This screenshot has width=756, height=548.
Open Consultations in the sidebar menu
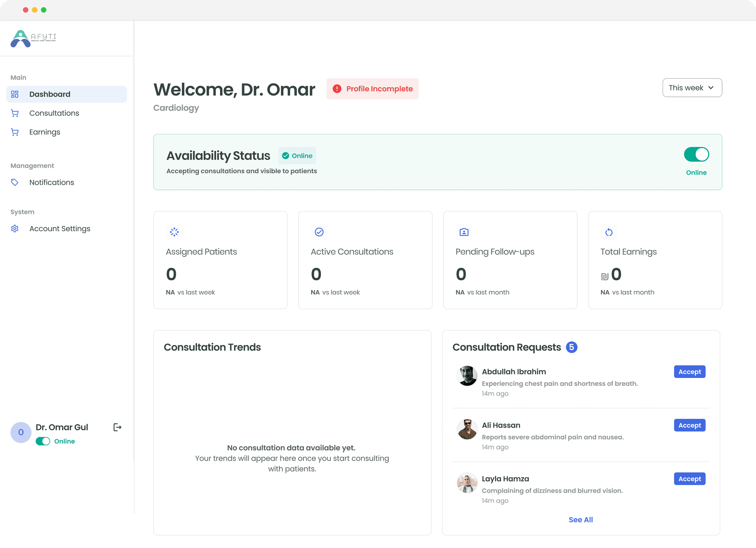[x=54, y=113]
